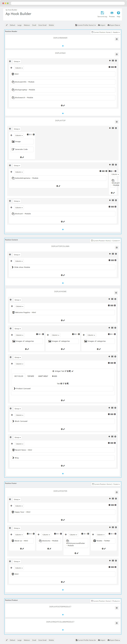Switch to the TOP RATE tab
This screenshot has width=127, height=644.
[31, 376]
